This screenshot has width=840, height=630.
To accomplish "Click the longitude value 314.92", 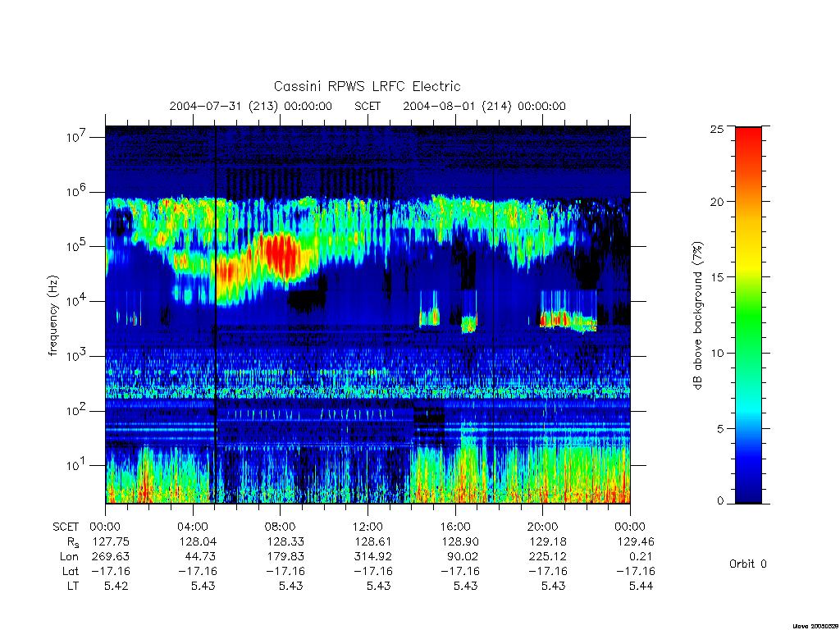I will tap(373, 557).
